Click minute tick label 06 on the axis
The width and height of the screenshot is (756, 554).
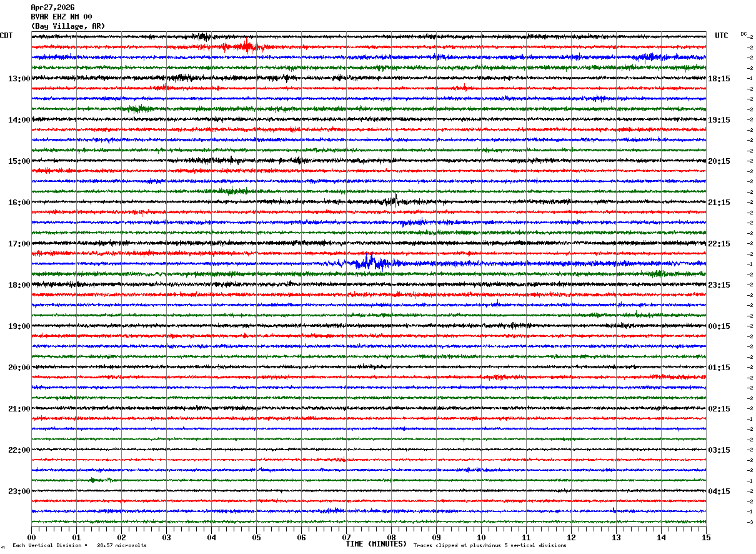tap(301, 537)
